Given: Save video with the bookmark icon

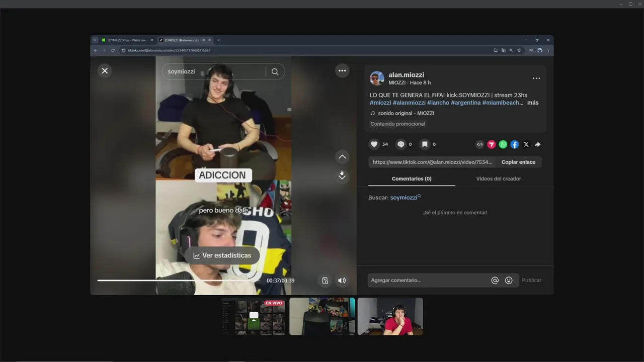Looking at the screenshot, I should (x=425, y=144).
